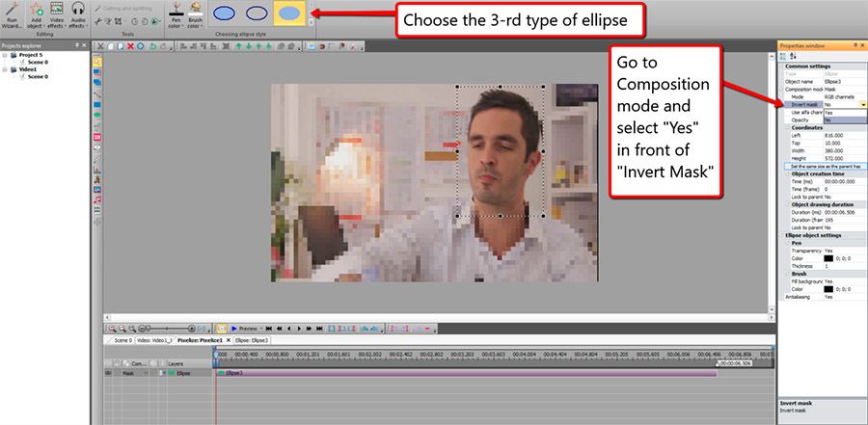
Task: Switch to the Pixelize: Pixelize1 tab
Action: (x=200, y=340)
